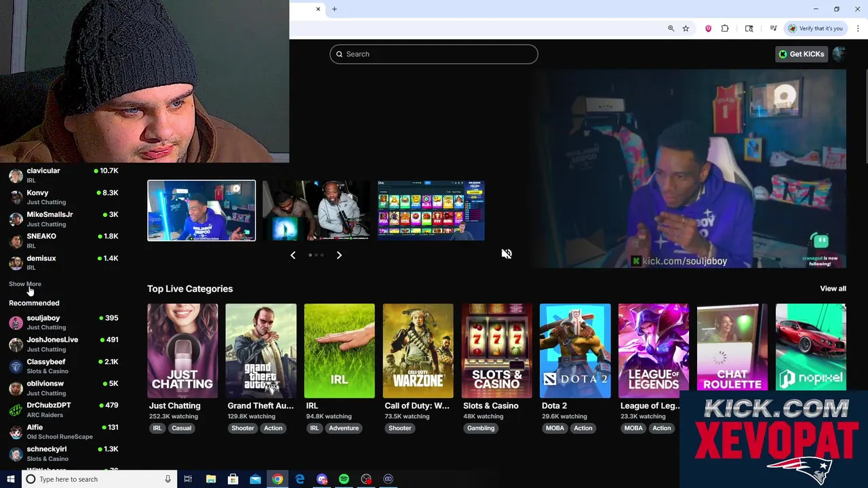Click the Windows taskbar search box
868x488 pixels.
pyautogui.click(x=99, y=479)
